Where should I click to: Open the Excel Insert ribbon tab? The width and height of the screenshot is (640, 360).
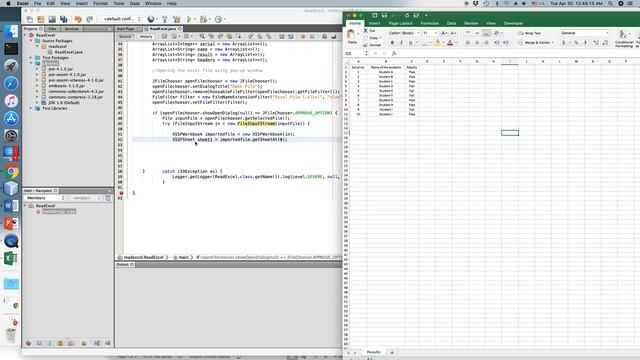click(374, 23)
